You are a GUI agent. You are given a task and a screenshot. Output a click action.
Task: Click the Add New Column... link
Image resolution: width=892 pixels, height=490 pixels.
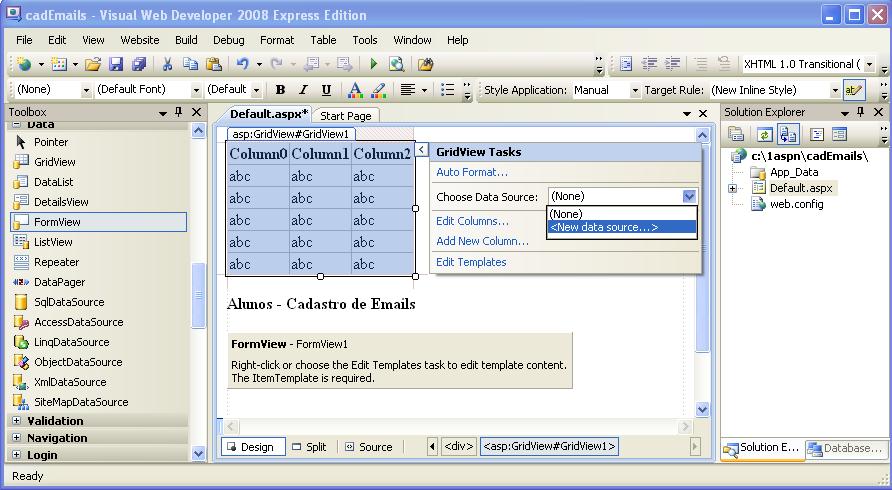482,241
